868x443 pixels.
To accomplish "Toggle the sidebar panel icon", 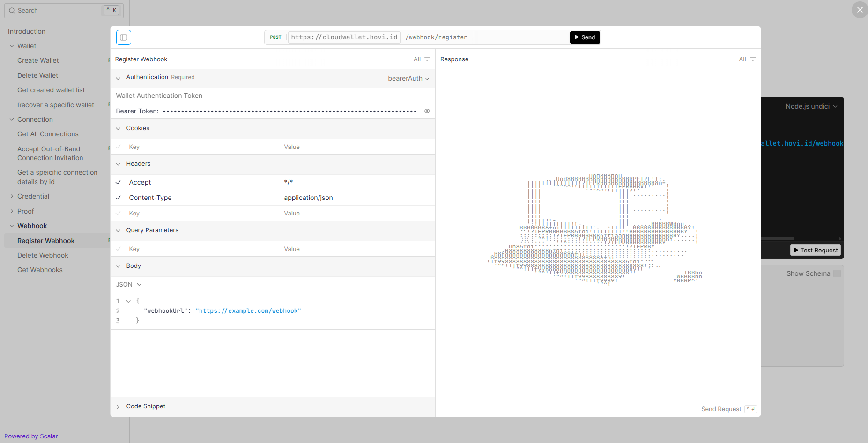I will tap(124, 37).
